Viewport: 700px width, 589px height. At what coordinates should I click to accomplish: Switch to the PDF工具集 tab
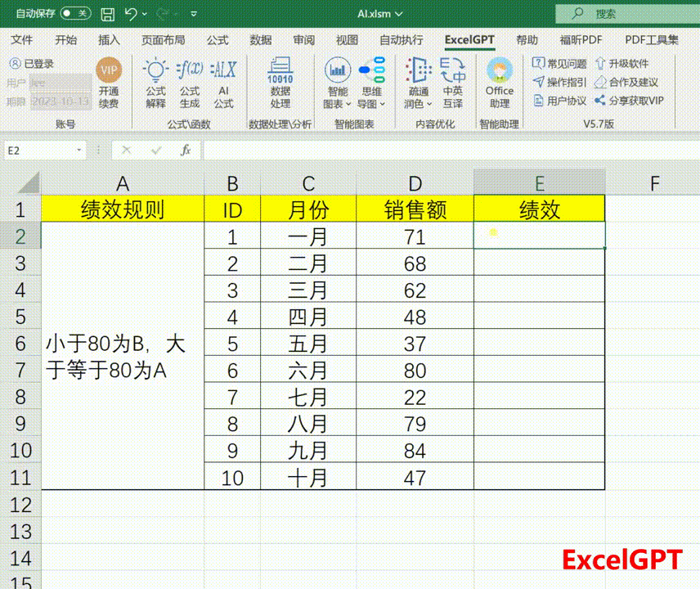pyautogui.click(x=651, y=40)
